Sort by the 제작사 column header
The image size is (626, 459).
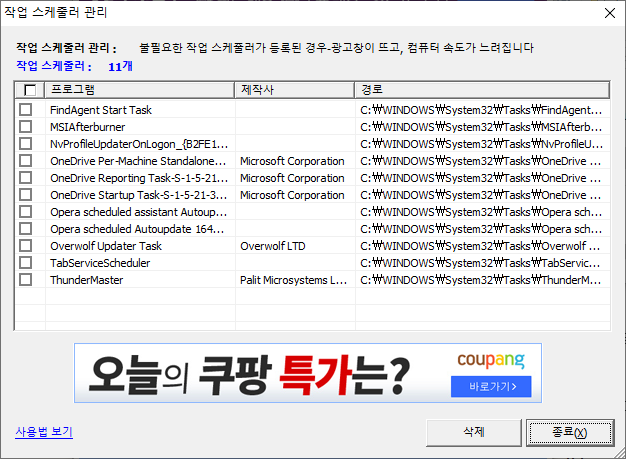point(295,90)
